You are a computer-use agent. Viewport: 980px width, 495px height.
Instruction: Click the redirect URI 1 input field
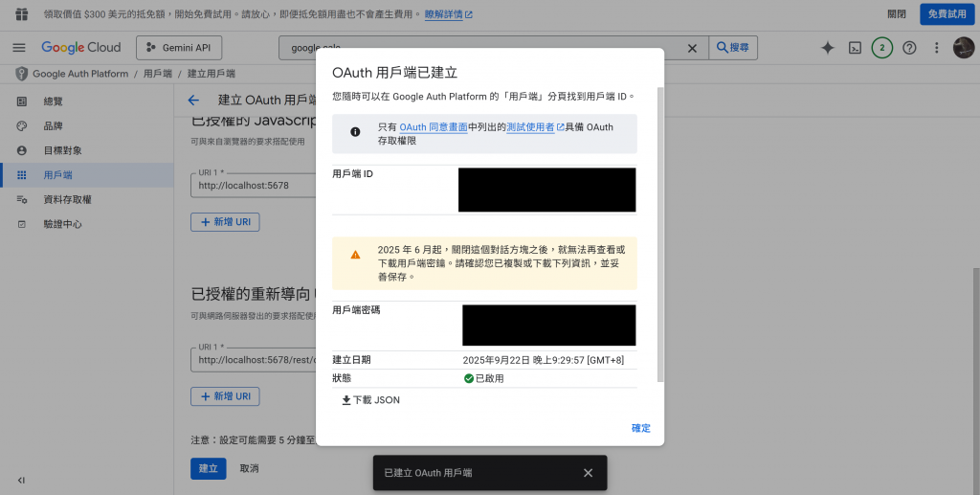pos(253,359)
